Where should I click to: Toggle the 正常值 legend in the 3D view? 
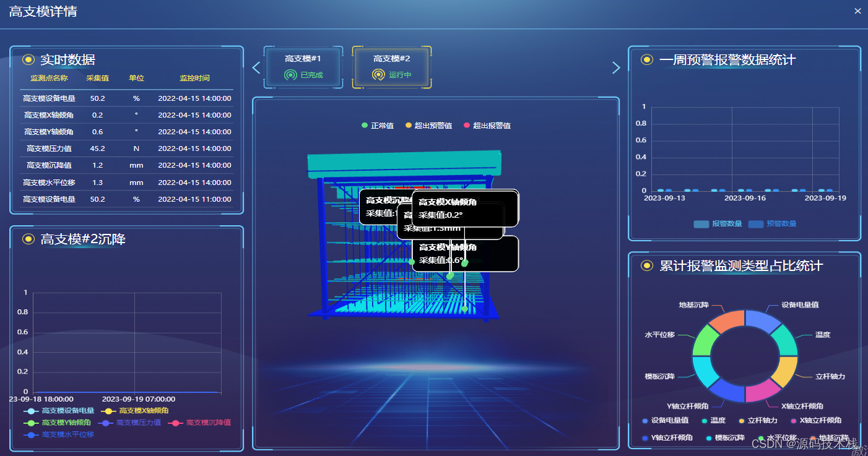click(378, 126)
